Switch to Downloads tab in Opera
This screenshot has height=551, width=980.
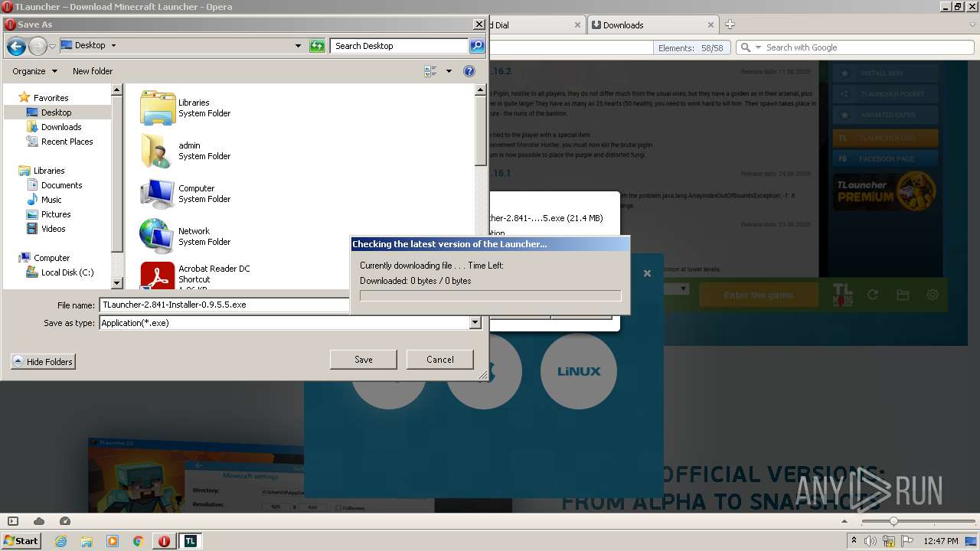652,24
